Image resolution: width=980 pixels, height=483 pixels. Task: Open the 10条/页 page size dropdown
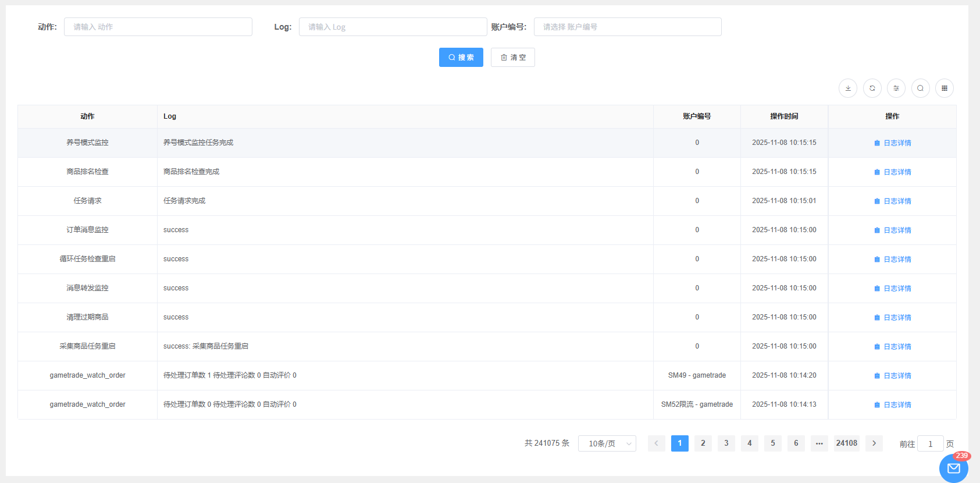607,443
